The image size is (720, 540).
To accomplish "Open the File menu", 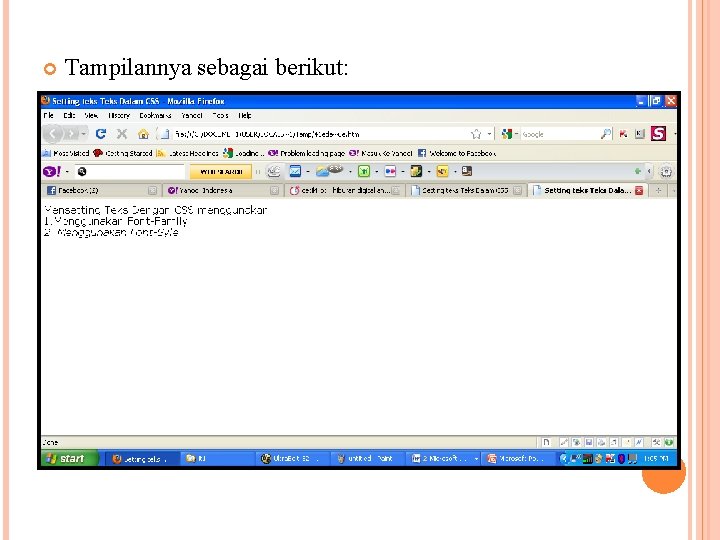I will (48, 115).
